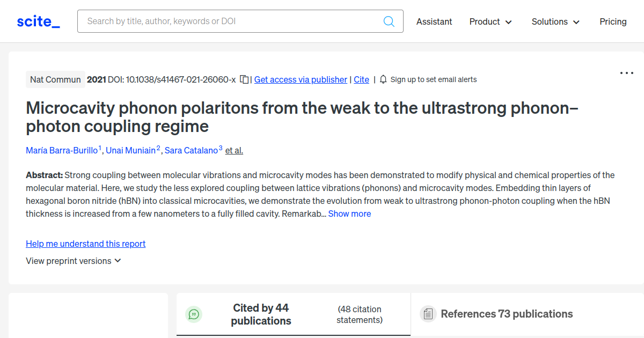Viewport: 644px width, 338px height.
Task: Expand the Product dropdown menu
Action: (x=491, y=21)
